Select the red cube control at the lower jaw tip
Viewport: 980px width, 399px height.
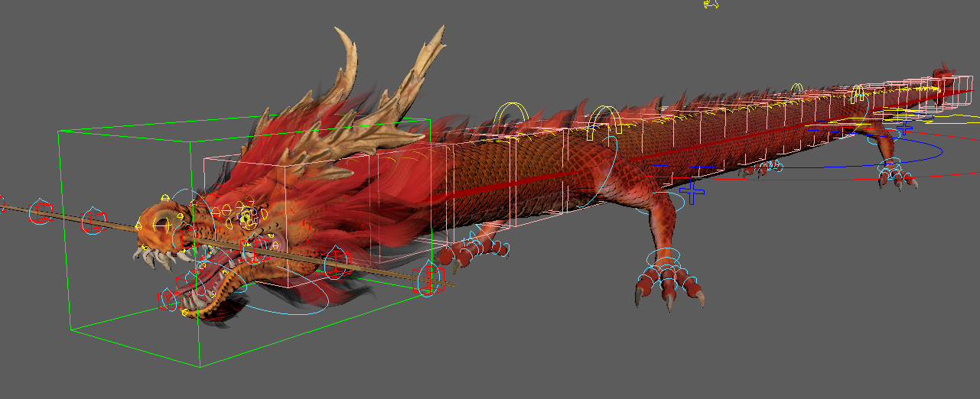[x=167, y=299]
